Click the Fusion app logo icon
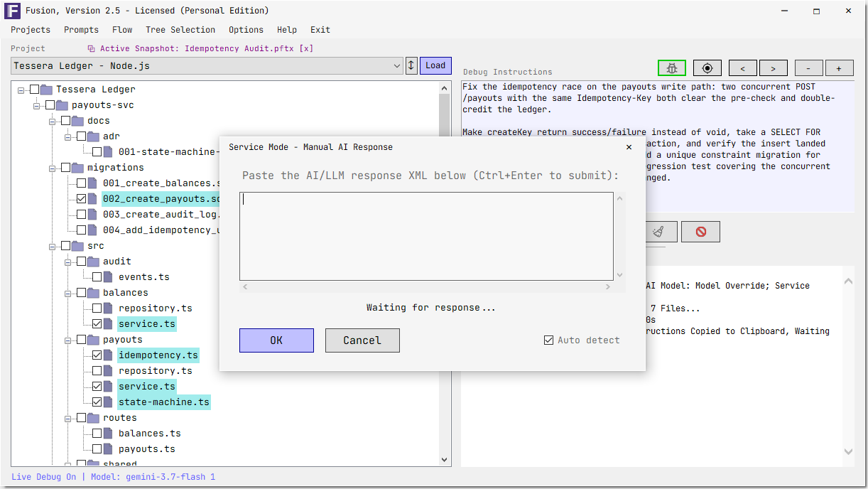Viewport: 868px width, 489px height. click(13, 11)
